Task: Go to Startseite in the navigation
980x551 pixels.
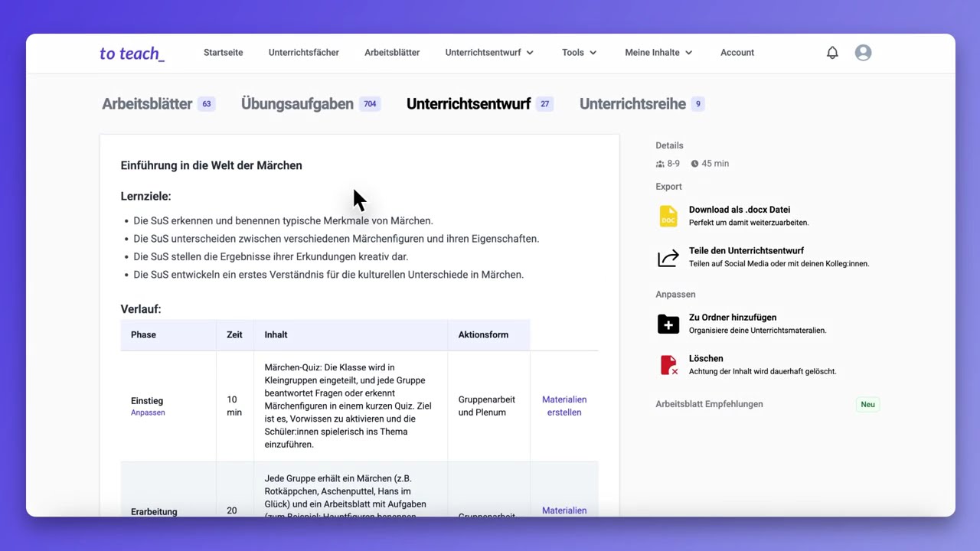Action: [x=224, y=53]
